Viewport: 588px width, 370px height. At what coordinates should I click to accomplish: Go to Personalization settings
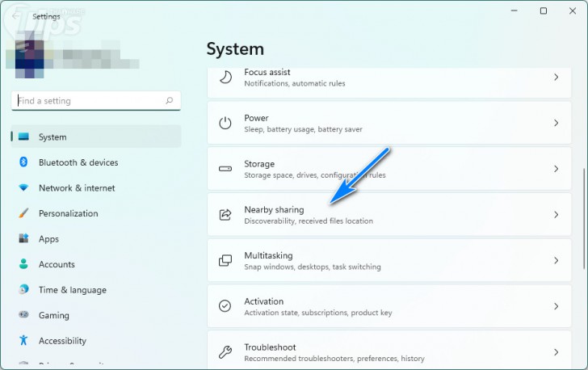(96, 213)
